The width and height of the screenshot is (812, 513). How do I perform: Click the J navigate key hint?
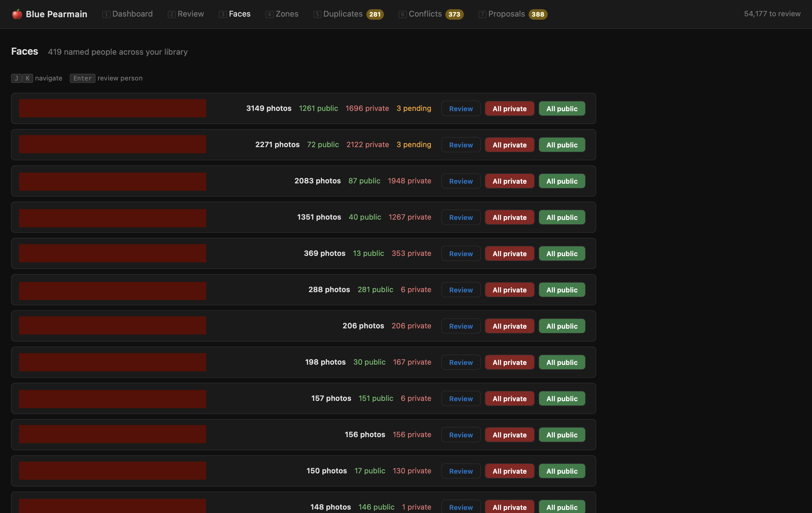17,78
